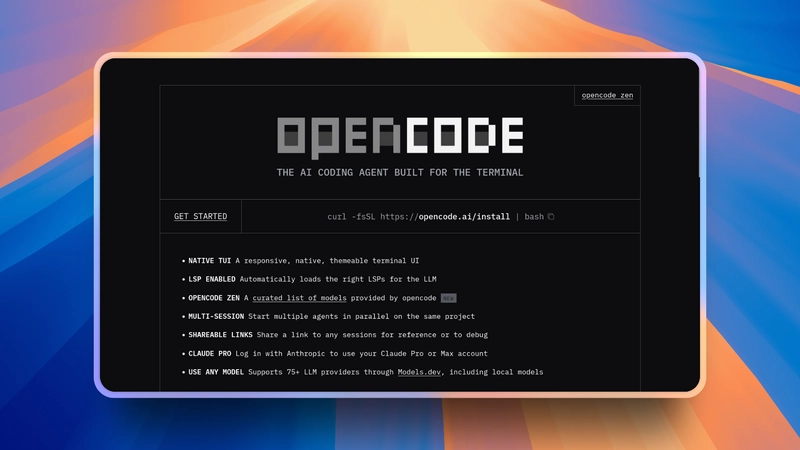Open the Models.dev link
The image size is (800, 450).
(x=419, y=372)
